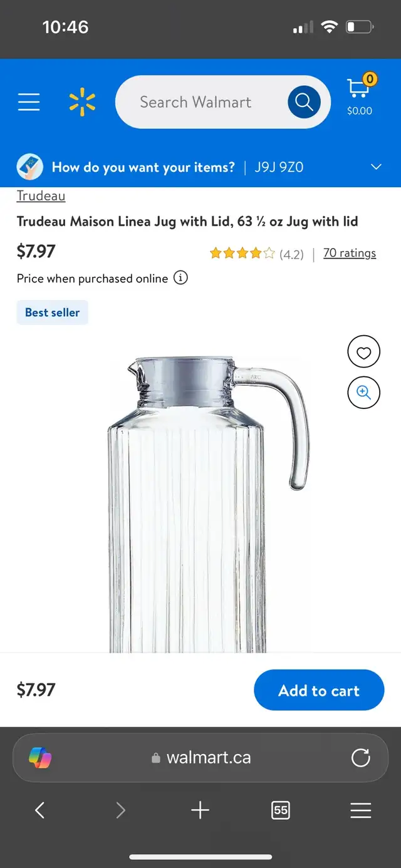Tap the walmart.ca address bar
401x868 pixels.
(200, 758)
